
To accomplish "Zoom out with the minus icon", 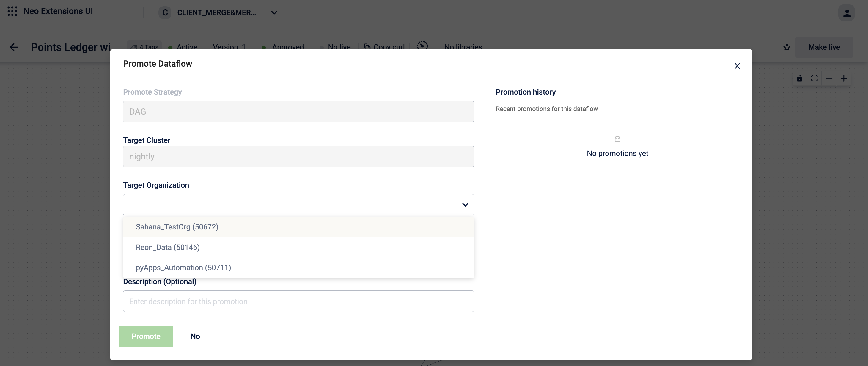I will pos(829,79).
